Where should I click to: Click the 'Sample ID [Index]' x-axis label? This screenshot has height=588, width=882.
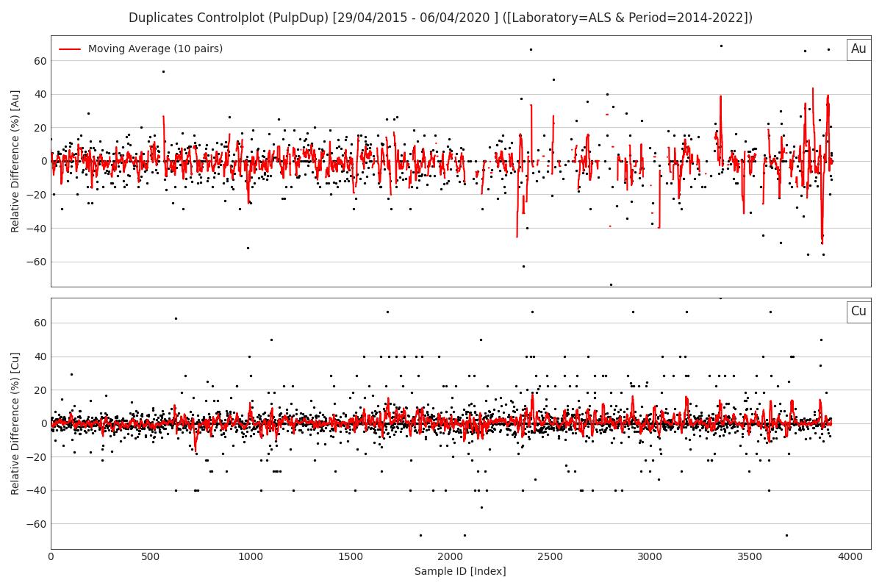(460, 572)
